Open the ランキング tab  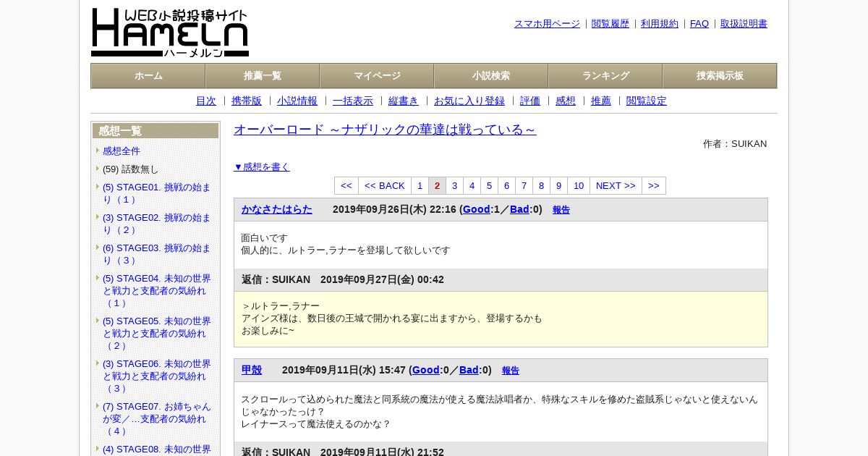coord(605,76)
